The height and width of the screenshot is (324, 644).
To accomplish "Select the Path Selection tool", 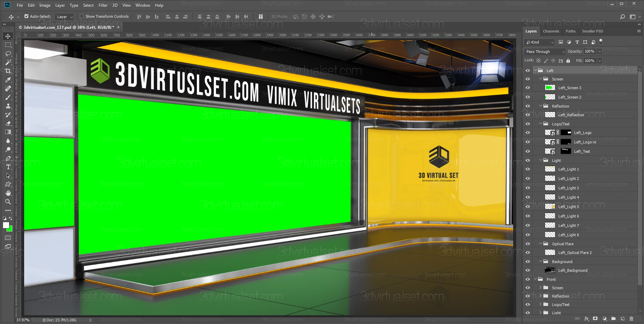I will (8, 176).
